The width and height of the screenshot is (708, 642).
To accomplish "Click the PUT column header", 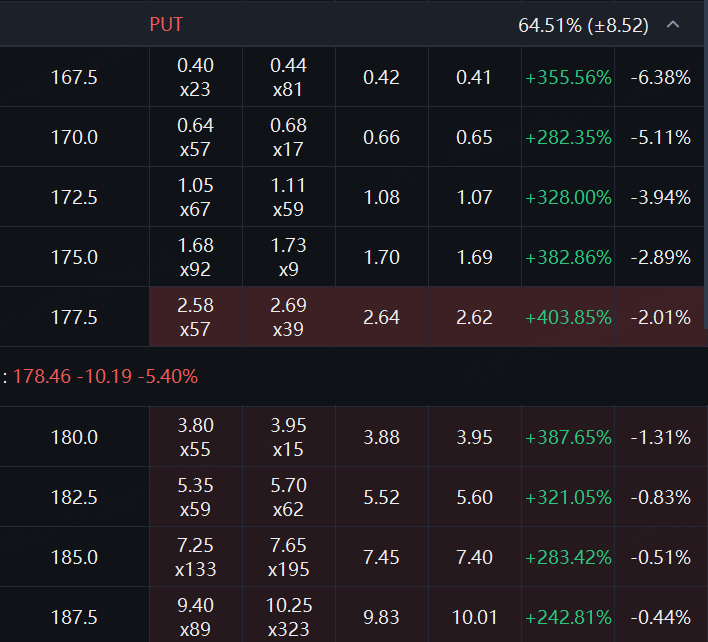I will coord(166,24).
